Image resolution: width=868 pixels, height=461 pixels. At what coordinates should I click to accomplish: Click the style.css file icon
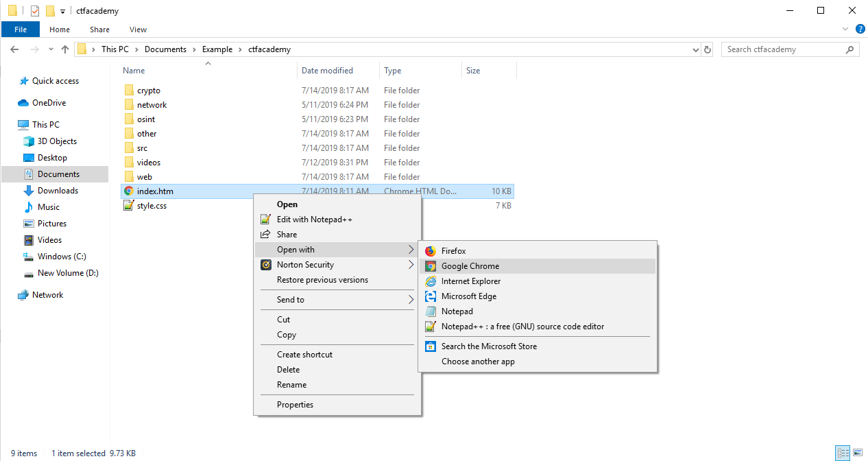tap(128, 206)
